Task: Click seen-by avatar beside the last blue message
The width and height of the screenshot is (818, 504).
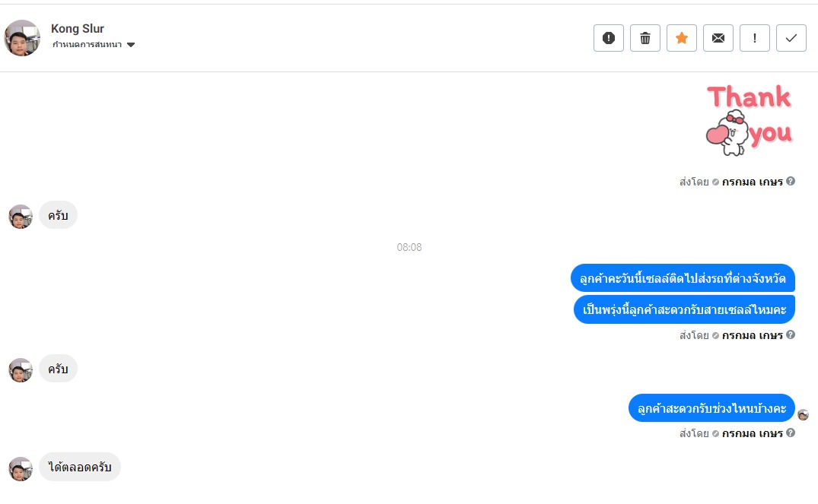Action: click(x=803, y=415)
